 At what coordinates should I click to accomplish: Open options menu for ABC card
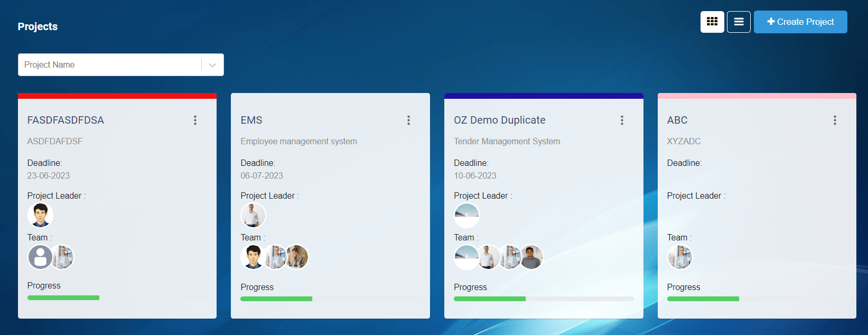click(835, 120)
